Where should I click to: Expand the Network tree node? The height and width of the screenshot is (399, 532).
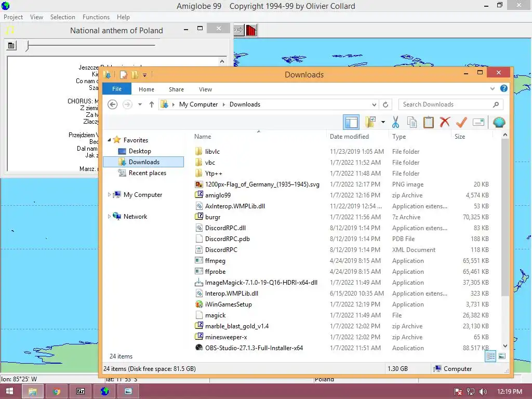pos(109,217)
